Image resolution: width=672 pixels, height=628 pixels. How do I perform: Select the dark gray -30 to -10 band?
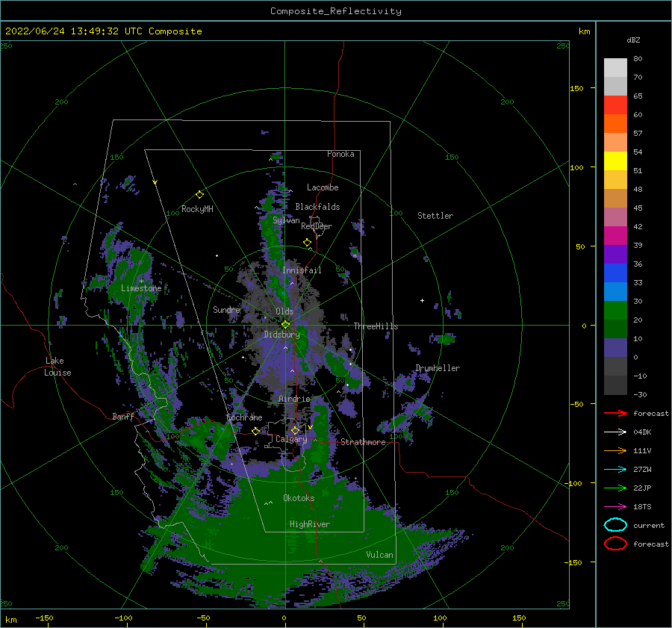tap(615, 385)
